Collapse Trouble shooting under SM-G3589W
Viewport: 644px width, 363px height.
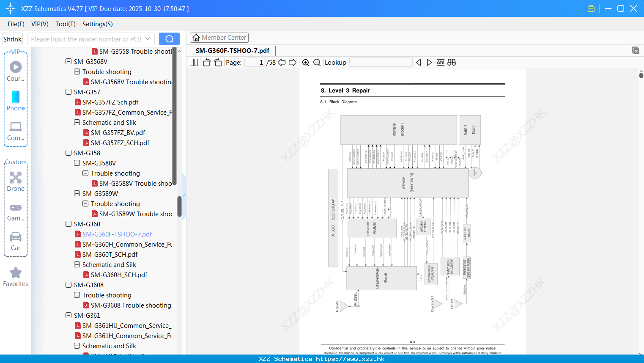[85, 203]
